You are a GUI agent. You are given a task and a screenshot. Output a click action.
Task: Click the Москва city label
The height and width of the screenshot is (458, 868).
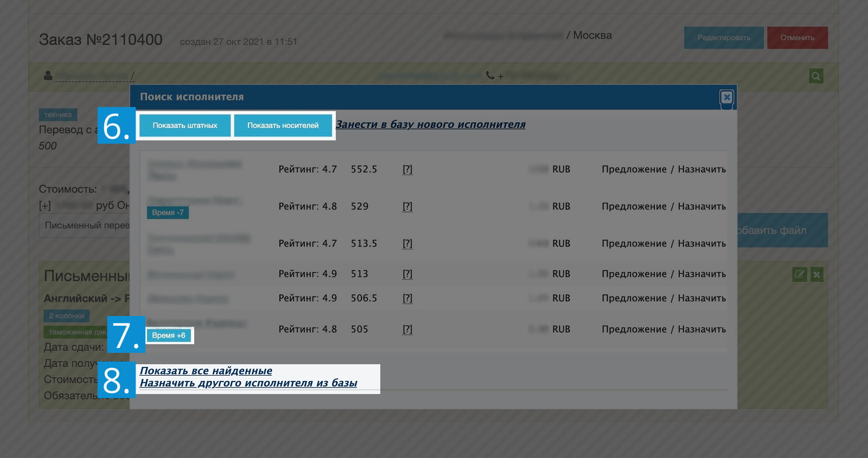tap(592, 35)
